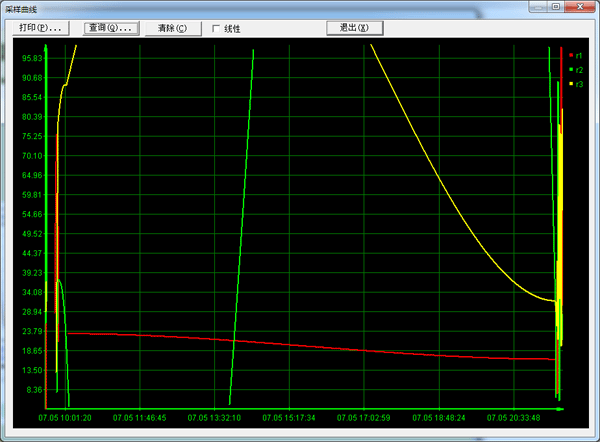The image size is (600, 442).
Task: Click the 95.83 Y-axis value label
Action: (30, 58)
